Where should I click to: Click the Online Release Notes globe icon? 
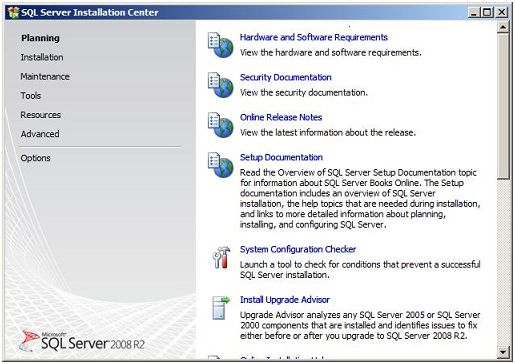click(220, 125)
